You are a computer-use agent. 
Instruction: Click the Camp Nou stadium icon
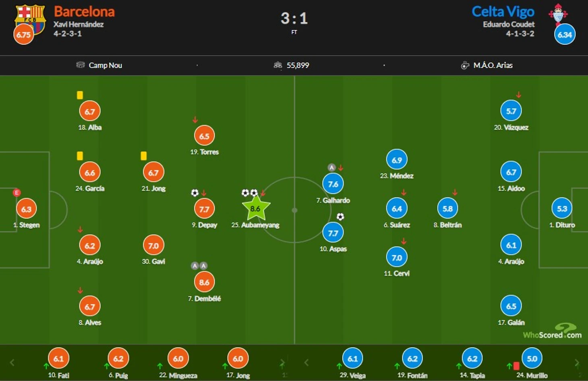click(81, 65)
